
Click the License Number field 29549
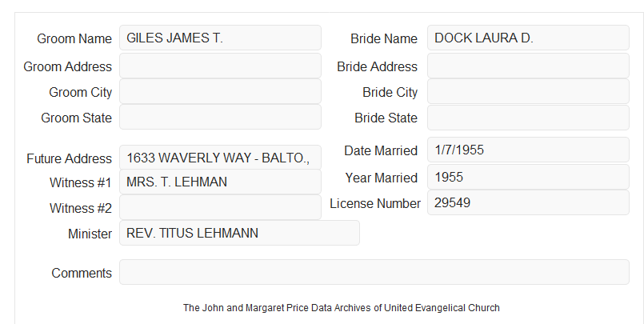pyautogui.click(x=528, y=202)
